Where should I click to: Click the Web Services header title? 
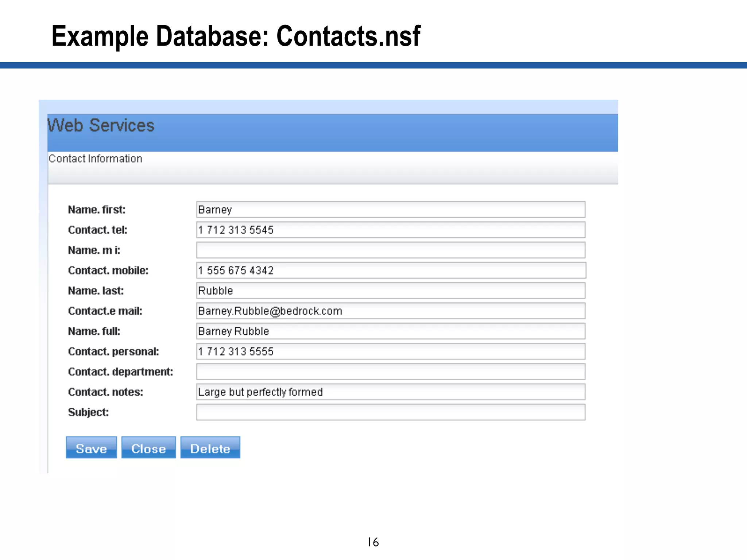tap(101, 125)
